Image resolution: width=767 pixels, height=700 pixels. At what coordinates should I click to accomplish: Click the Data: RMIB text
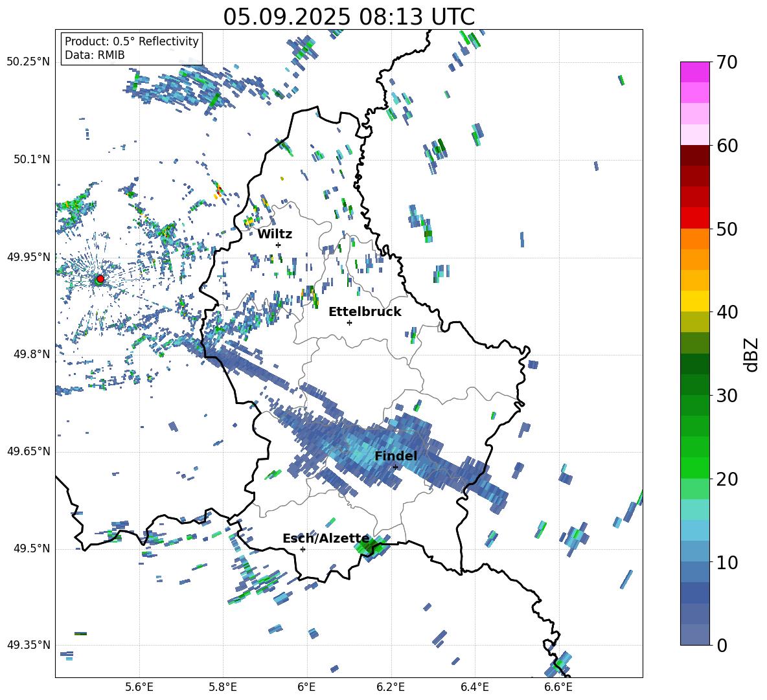click(x=95, y=55)
